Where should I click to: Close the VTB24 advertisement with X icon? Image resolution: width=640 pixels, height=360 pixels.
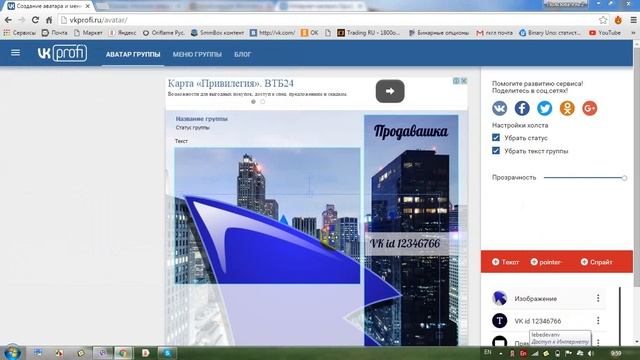464,81
